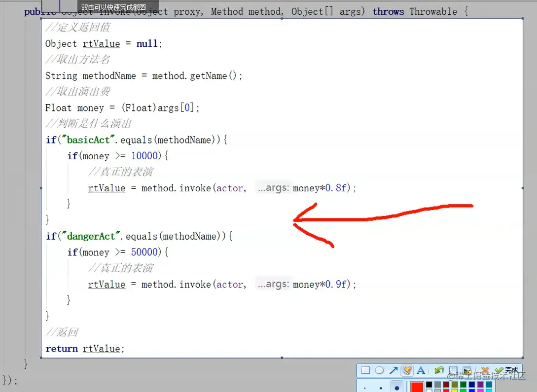Select the Brush drawing tool
Viewport: 537px width, 392px height.
[407, 370]
